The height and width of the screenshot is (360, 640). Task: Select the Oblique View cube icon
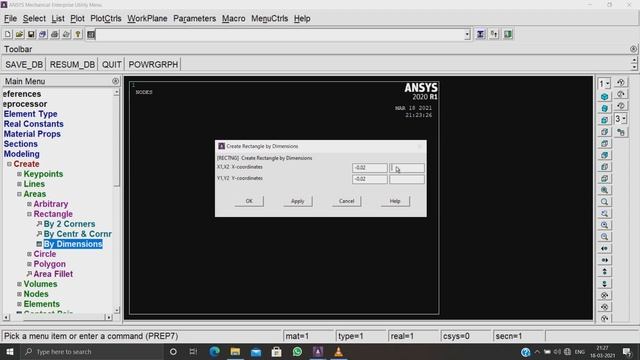[x=604, y=109]
